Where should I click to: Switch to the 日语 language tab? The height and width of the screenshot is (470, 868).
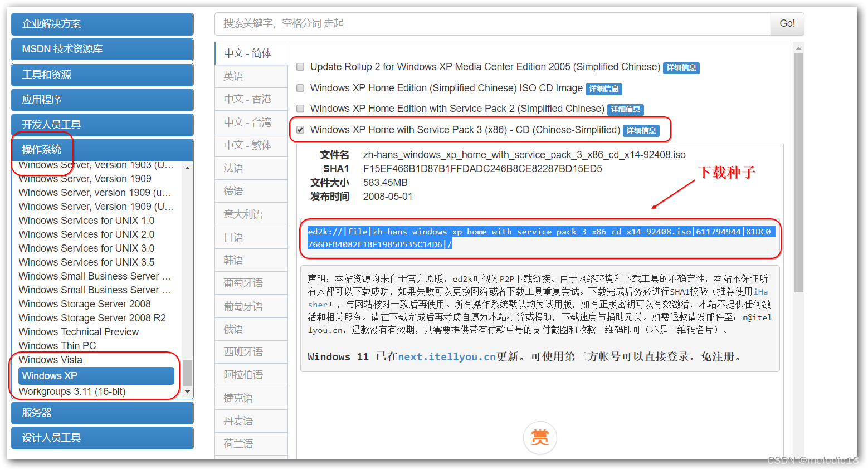pos(251,237)
